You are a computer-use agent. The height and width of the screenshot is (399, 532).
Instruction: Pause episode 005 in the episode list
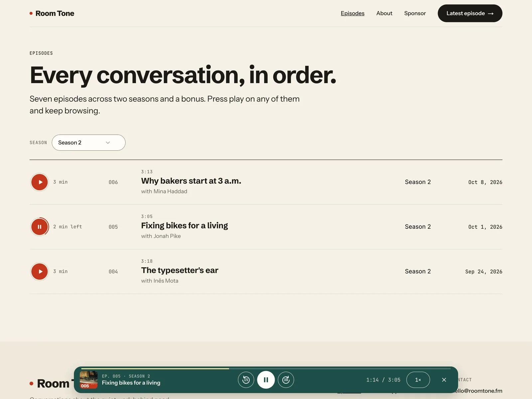[x=40, y=227]
